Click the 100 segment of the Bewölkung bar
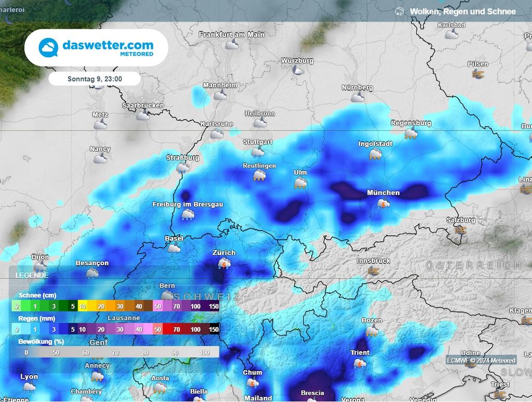The height and width of the screenshot is (402, 532). click(205, 352)
